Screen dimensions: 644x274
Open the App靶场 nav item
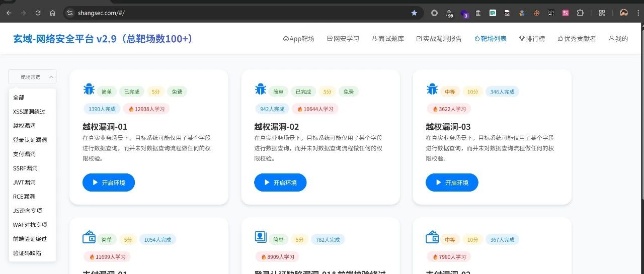[298, 38]
